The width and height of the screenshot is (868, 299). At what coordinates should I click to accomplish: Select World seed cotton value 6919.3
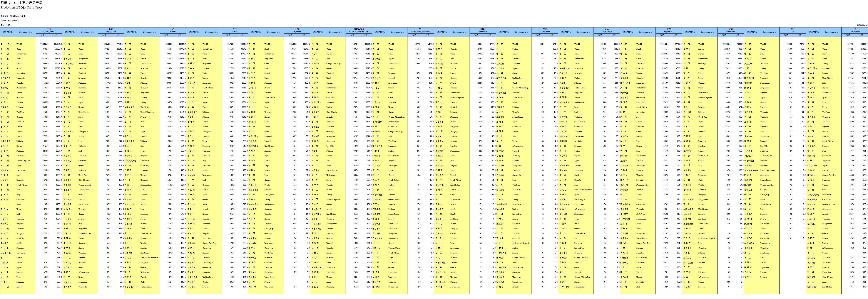pyautogui.click(x=604, y=44)
